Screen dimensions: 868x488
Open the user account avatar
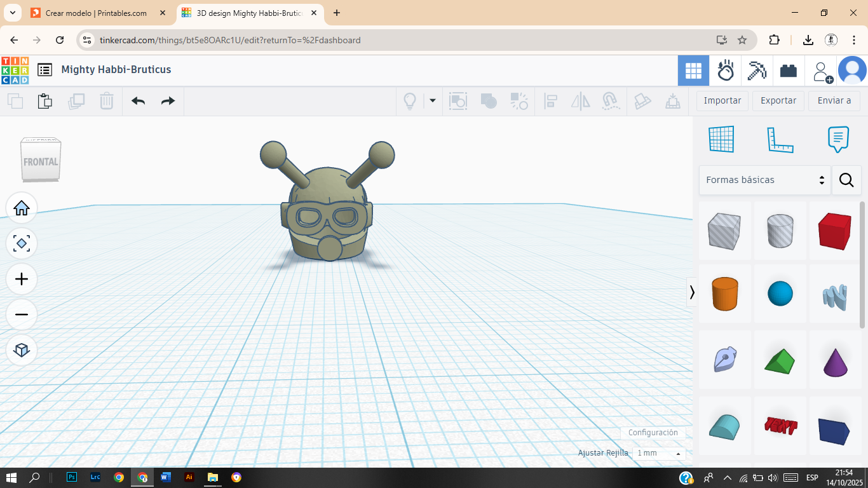point(852,70)
